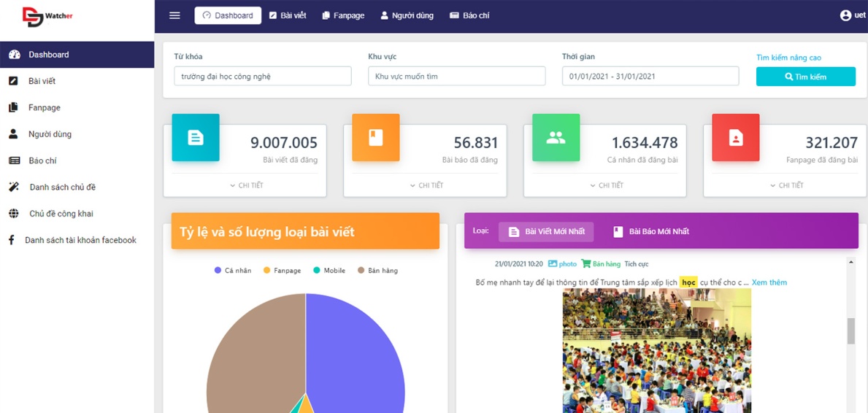Click the Thời gian date range field
This screenshot has height=413, width=868.
pos(650,76)
